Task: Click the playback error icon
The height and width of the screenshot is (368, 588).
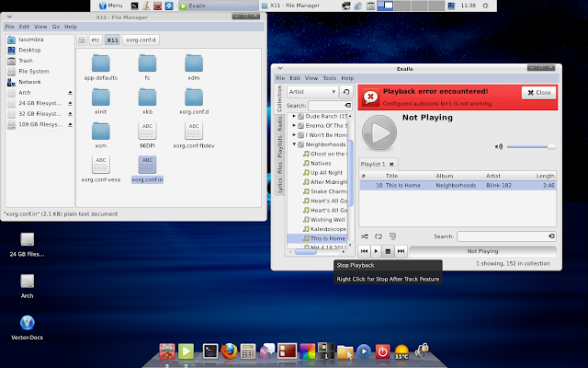Action: [x=370, y=98]
